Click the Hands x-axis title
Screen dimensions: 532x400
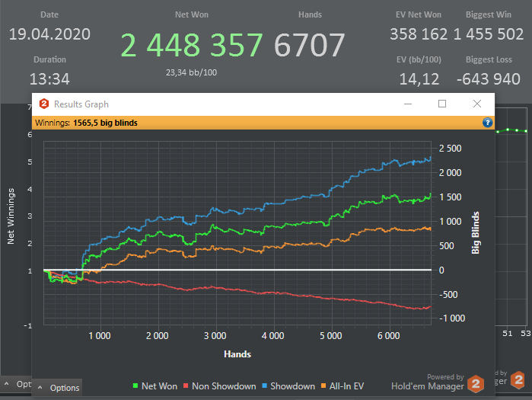point(237,354)
